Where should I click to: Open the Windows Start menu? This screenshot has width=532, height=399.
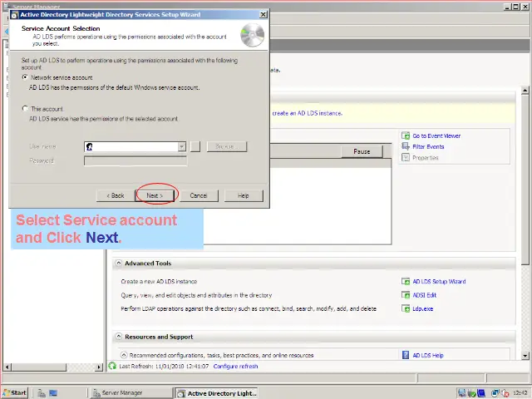[x=15, y=393]
